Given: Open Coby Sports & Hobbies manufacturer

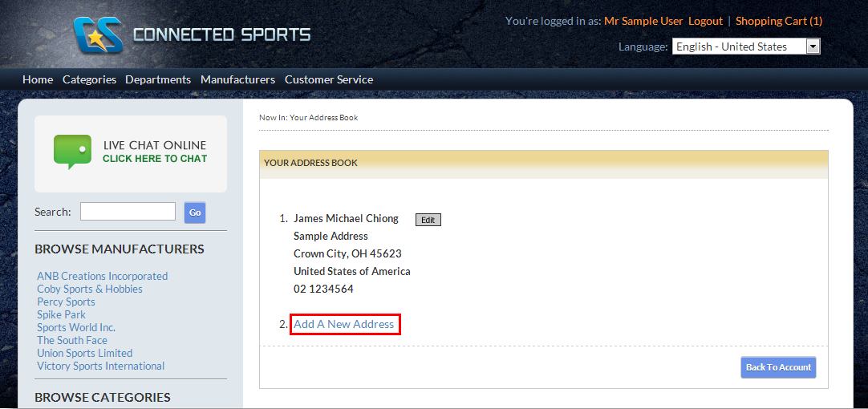Looking at the screenshot, I should 90,289.
